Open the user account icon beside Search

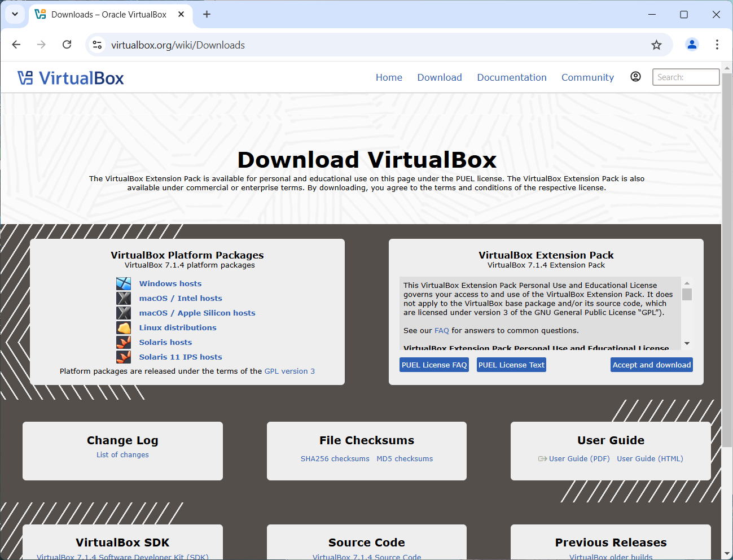635,77
